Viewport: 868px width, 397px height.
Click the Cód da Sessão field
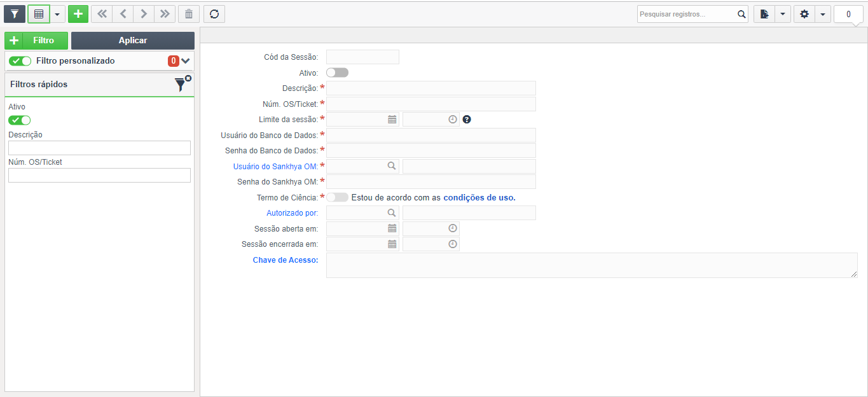click(x=362, y=57)
